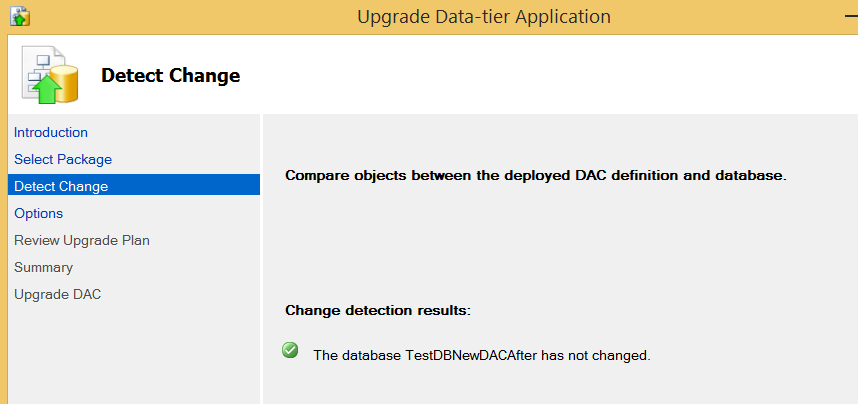Open the Introduction wizard page
The image size is (858, 404).
tap(51, 132)
